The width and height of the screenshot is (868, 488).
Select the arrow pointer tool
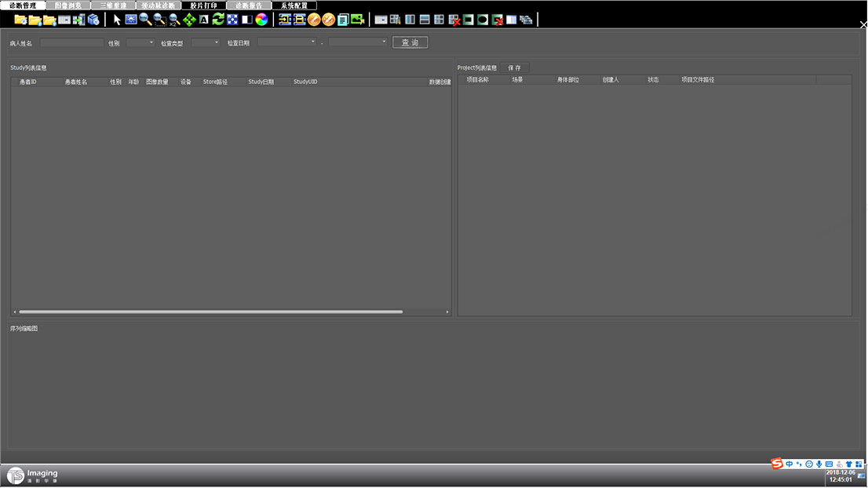[117, 20]
